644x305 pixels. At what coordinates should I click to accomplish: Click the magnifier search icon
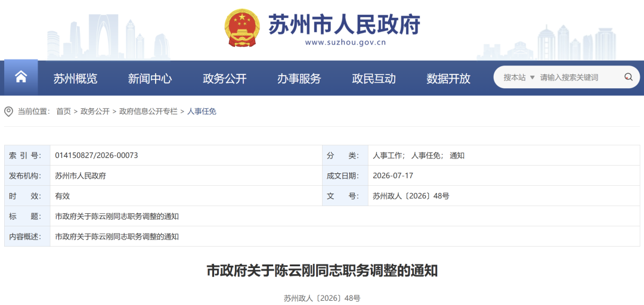[628, 77]
